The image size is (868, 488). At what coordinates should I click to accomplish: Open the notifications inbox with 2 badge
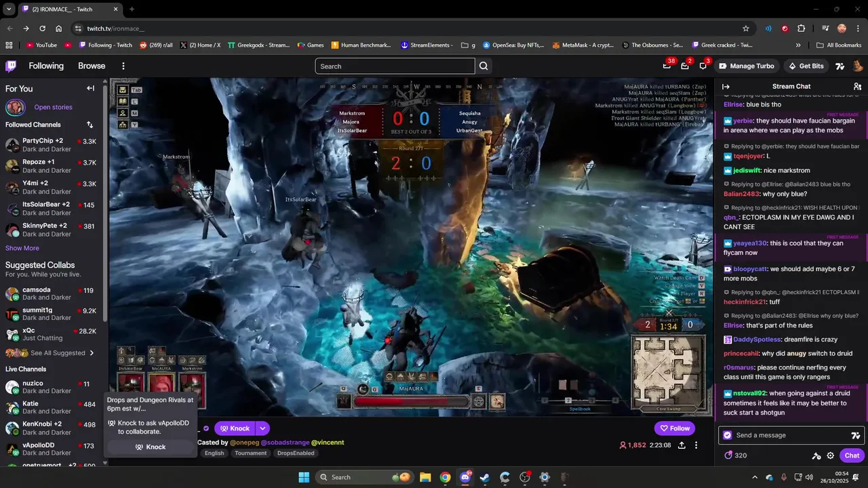[685, 66]
